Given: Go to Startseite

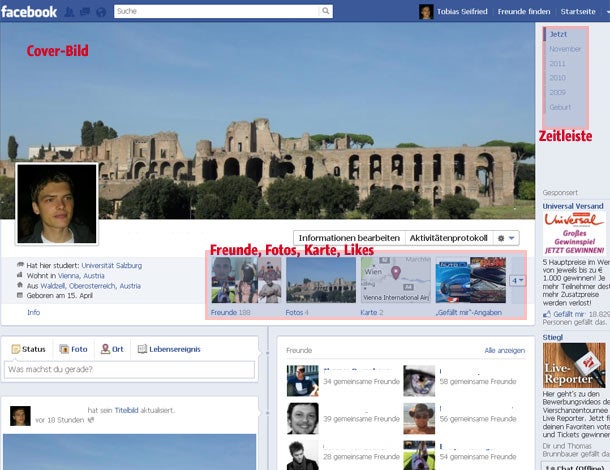Looking at the screenshot, I should point(578,12).
